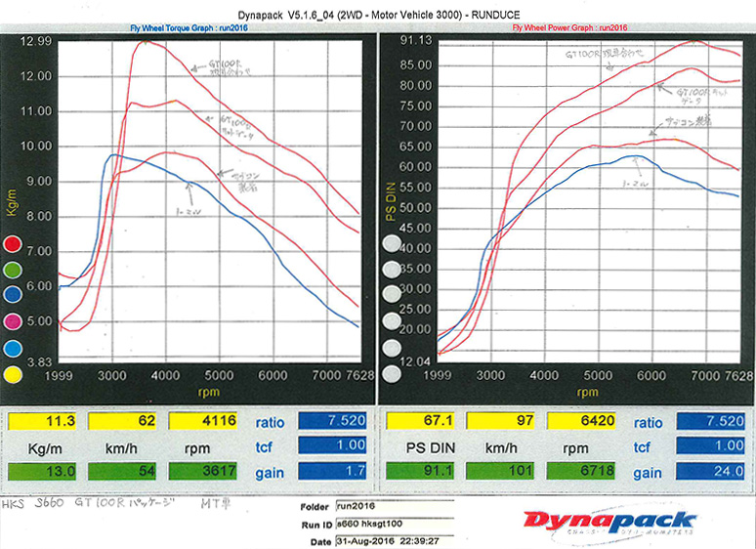The height and width of the screenshot is (549, 756).
Task: Select the green run color circle
Action: click(x=13, y=269)
